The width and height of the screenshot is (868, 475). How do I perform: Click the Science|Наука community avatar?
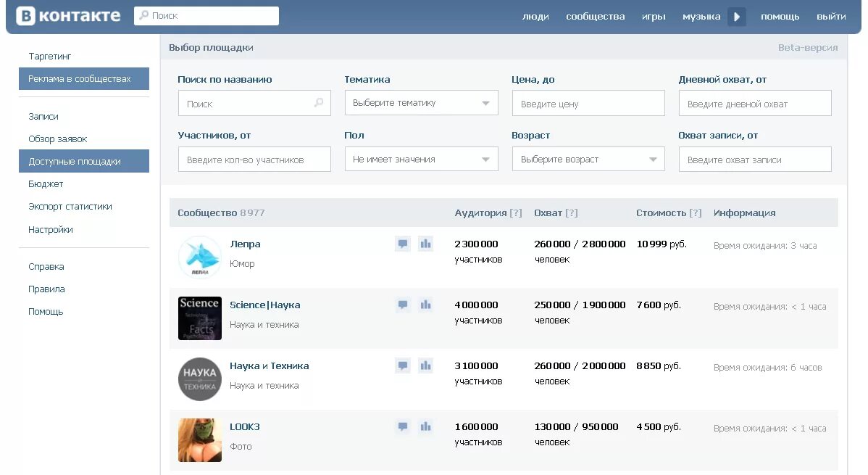(200, 318)
